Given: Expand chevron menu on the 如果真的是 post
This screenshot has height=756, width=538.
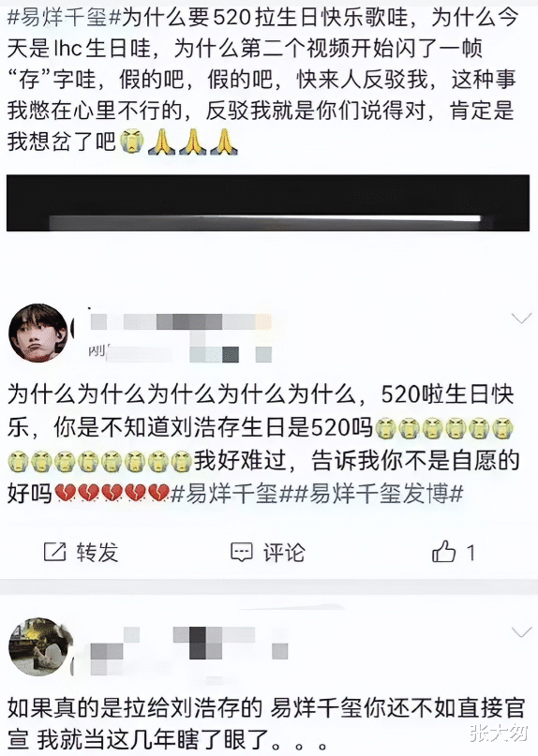Looking at the screenshot, I should pyautogui.click(x=521, y=632).
